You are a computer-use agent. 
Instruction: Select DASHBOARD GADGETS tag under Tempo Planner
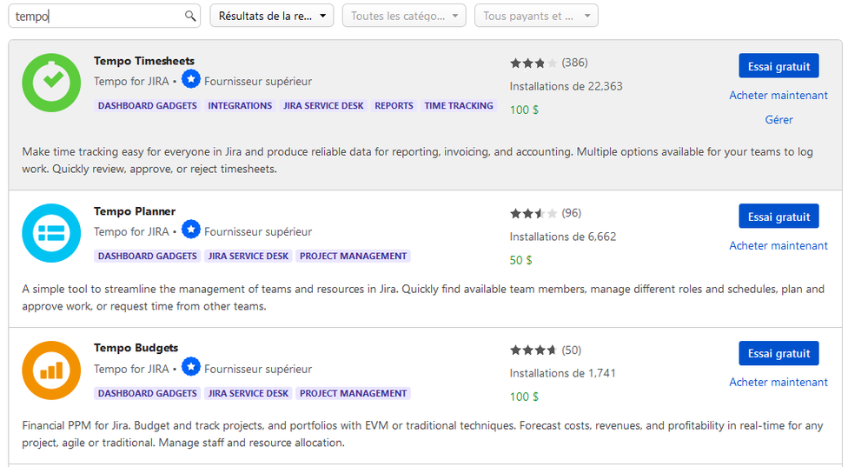147,256
